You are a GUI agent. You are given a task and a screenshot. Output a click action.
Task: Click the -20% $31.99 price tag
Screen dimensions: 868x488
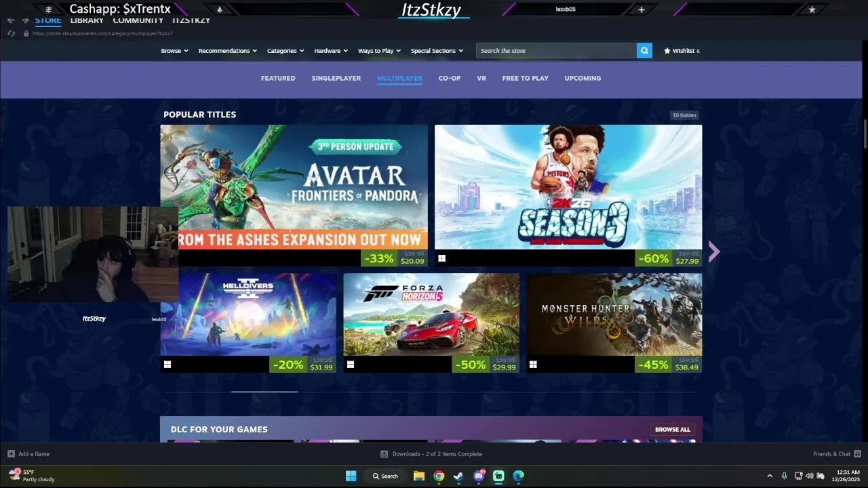[302, 365]
